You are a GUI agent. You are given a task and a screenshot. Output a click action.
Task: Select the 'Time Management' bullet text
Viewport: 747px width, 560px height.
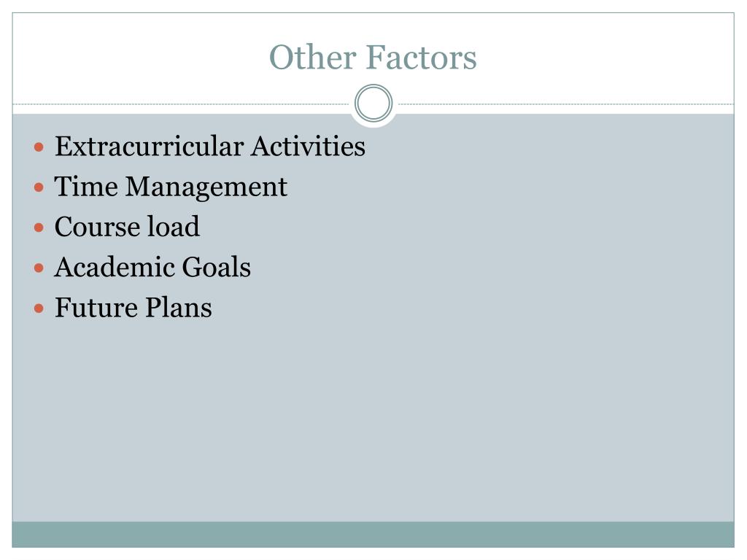click(x=171, y=187)
